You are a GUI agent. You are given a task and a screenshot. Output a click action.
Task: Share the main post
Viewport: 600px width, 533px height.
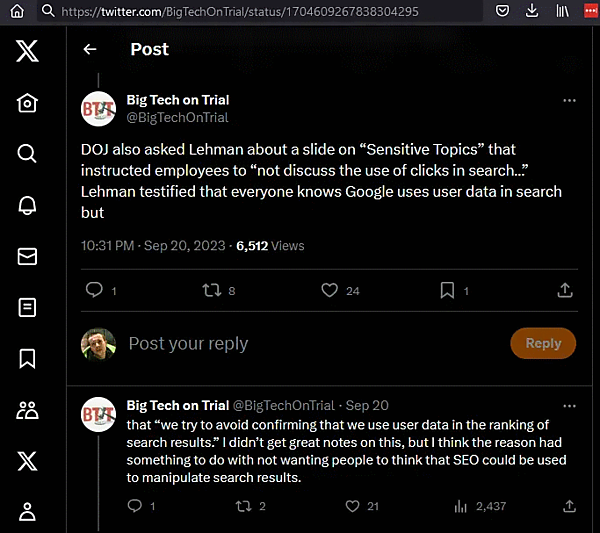565,290
